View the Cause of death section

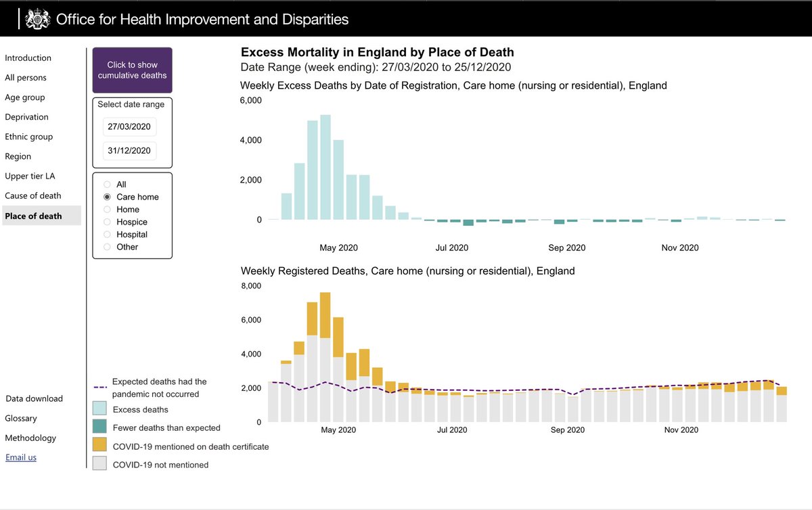tap(32, 195)
